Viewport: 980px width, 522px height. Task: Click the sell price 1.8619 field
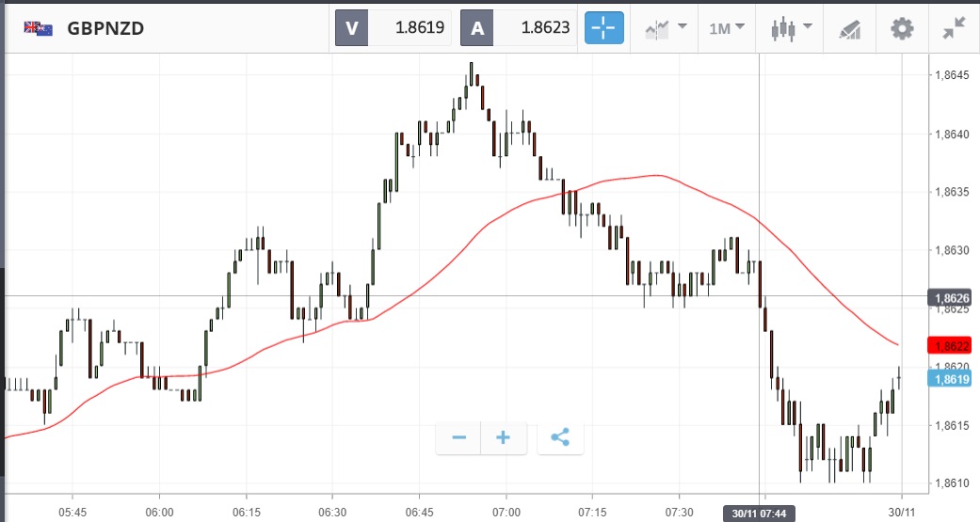coord(410,28)
